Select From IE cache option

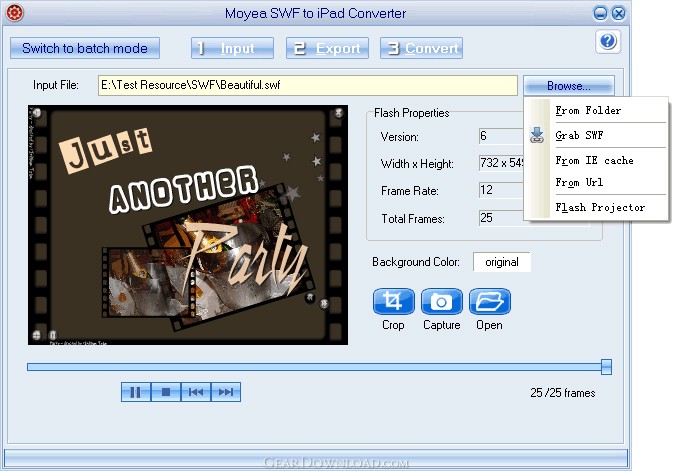[594, 160]
